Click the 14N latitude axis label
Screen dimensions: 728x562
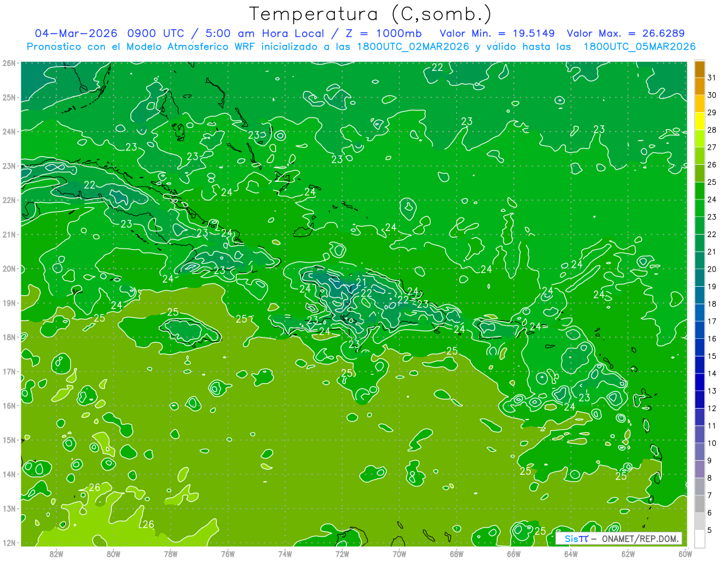9,474
